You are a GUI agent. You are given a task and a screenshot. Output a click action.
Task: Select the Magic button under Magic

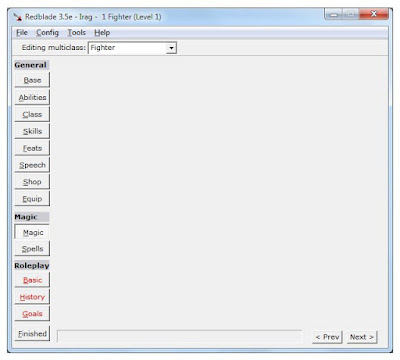click(x=32, y=232)
